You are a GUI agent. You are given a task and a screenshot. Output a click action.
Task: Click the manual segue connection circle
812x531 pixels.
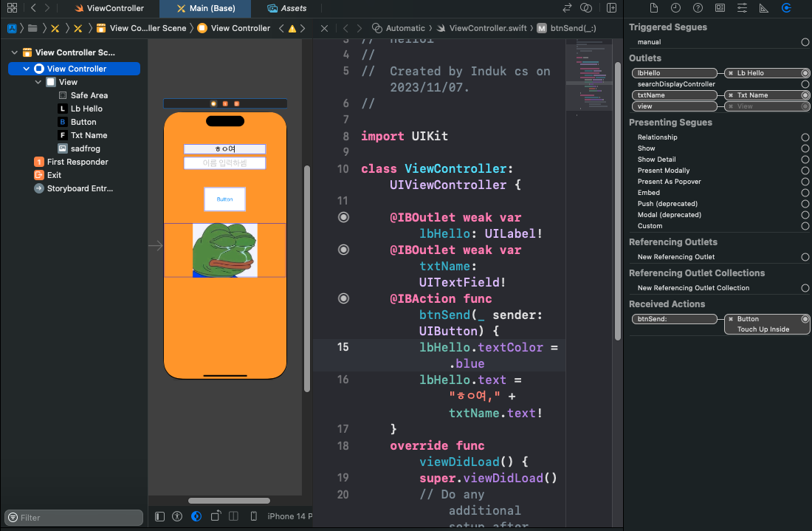805,42
